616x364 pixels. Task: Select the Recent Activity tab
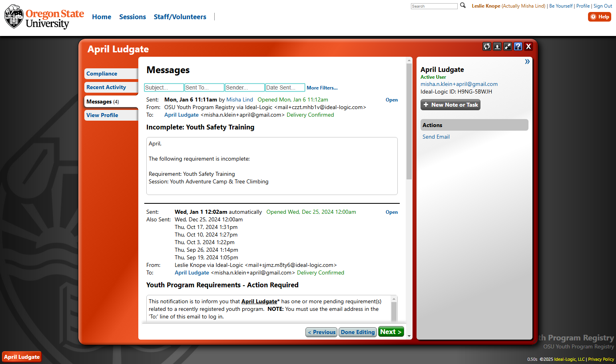coord(111,87)
